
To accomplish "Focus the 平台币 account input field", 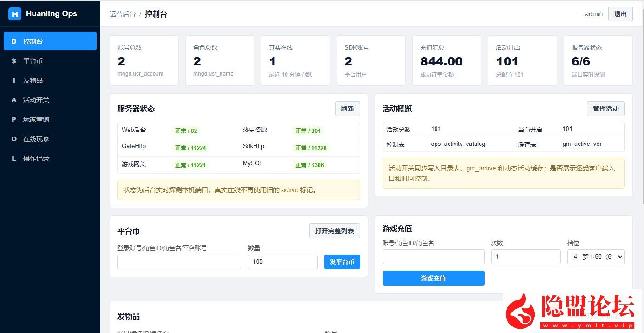I will tap(179, 262).
